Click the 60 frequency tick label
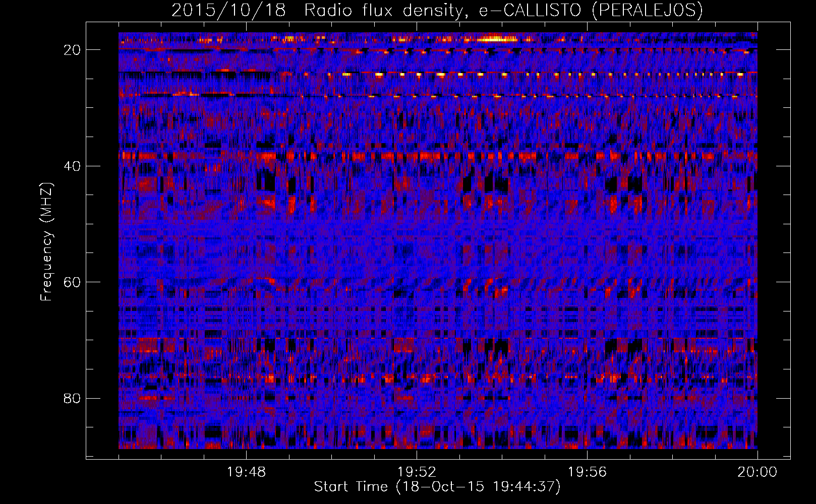The height and width of the screenshot is (504, 816). coord(73,282)
